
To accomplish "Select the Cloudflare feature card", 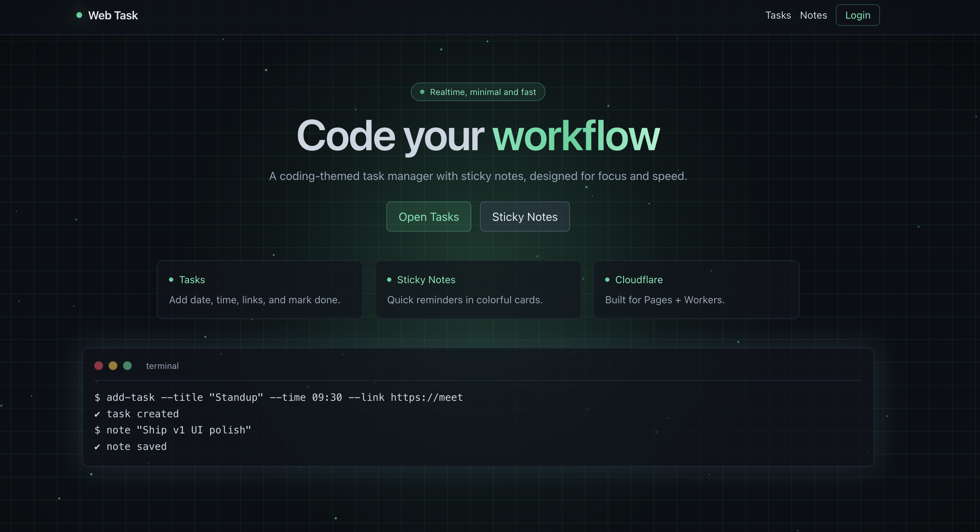I will pyautogui.click(x=696, y=289).
